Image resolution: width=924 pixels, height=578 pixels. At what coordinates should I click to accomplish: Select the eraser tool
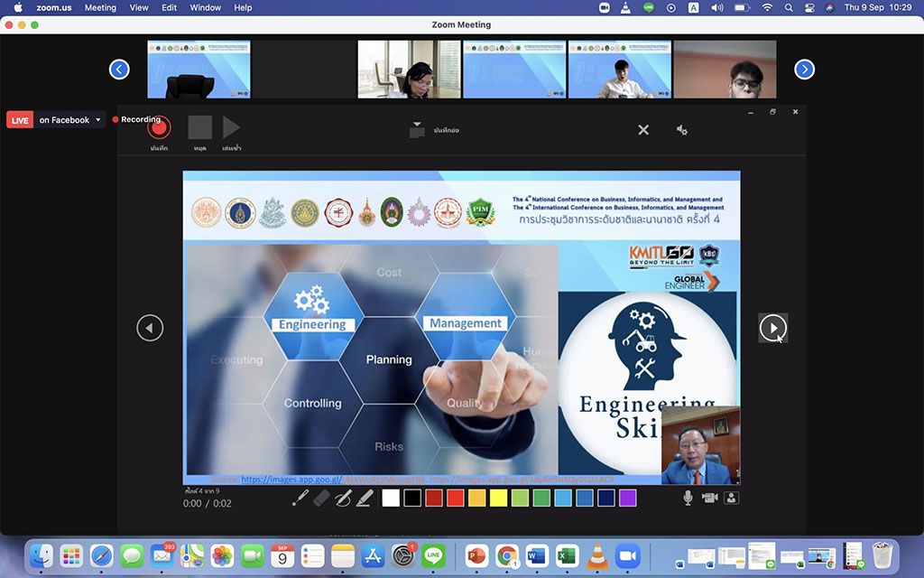point(321,498)
